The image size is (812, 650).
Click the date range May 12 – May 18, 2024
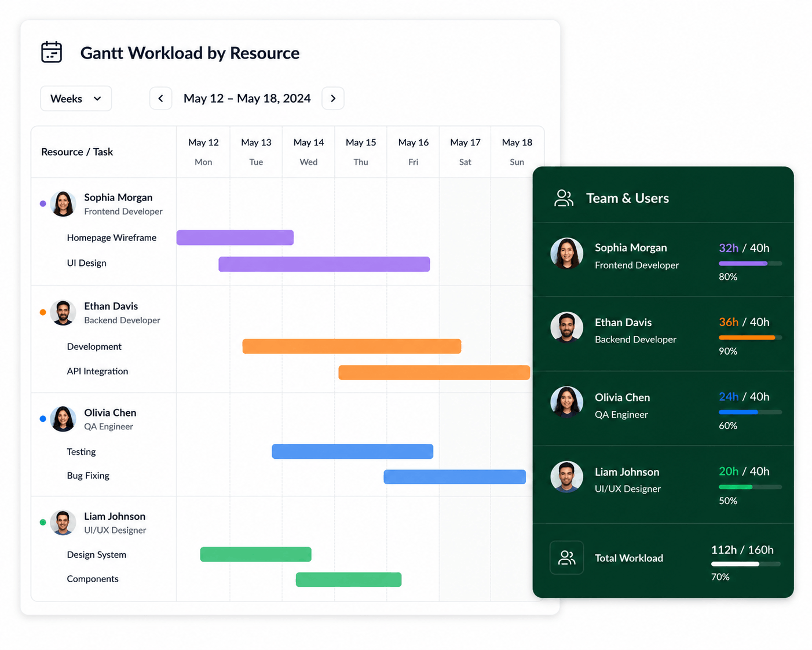point(247,98)
